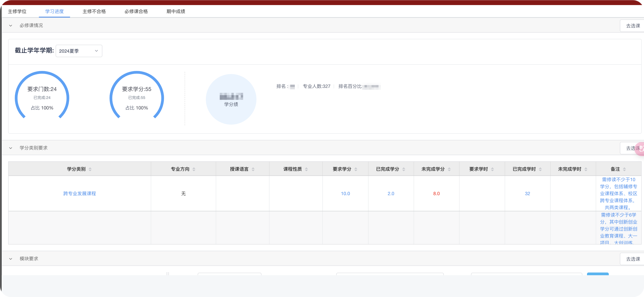Viewport: 644px width, 297px height.
Task: Click sort arrows beside 授课语言 header
Action: click(x=253, y=169)
